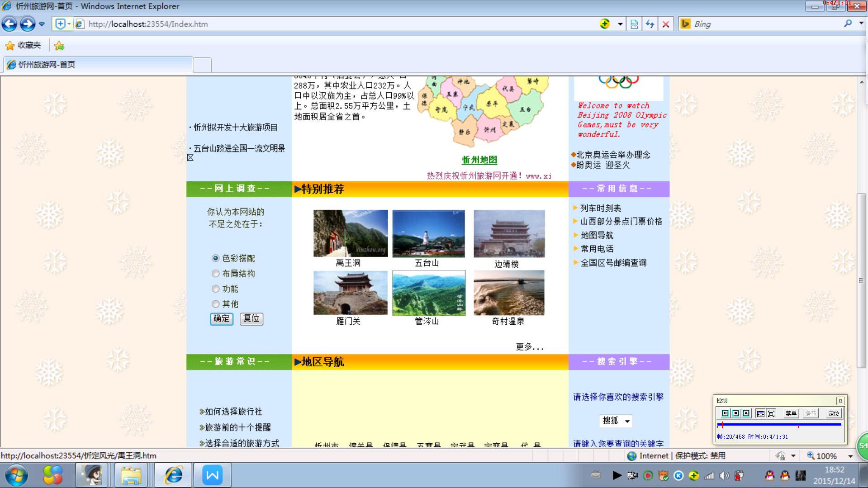This screenshot has width=868, height=488.
Task: Click the full-screen icon in 控制 panel
Action: point(771,413)
